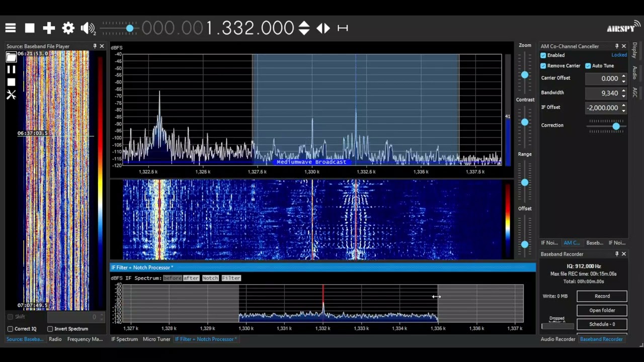Viewport: 644px width, 362px height.
Task: Open the AGC side tab
Action: coord(634,92)
